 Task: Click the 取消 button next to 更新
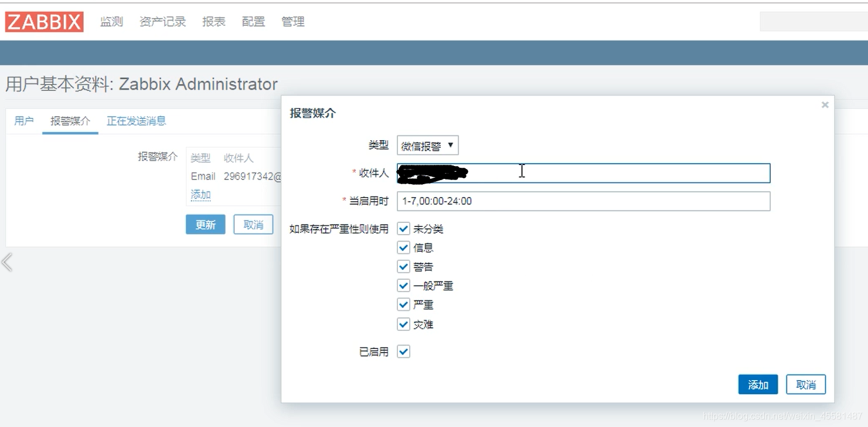[x=253, y=225]
